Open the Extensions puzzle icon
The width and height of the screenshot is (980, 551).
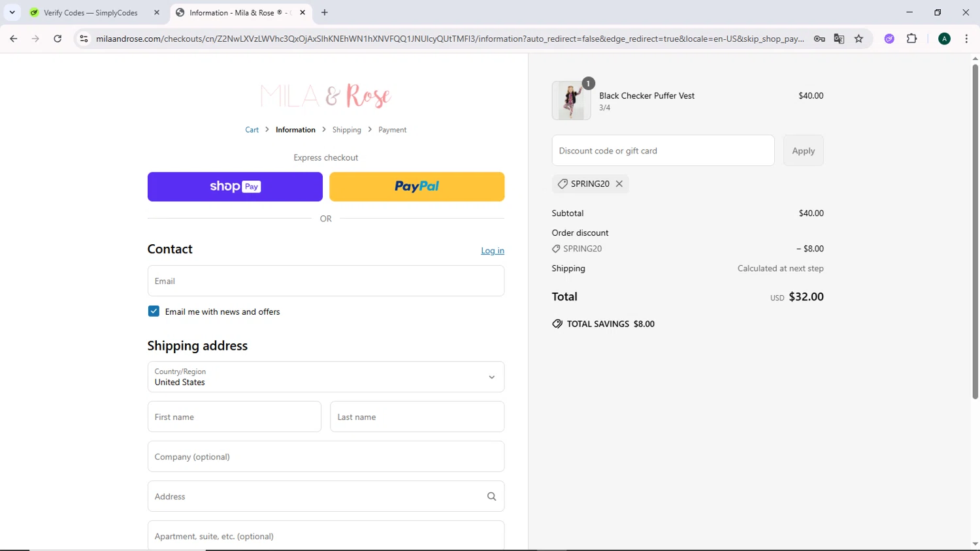(912, 39)
